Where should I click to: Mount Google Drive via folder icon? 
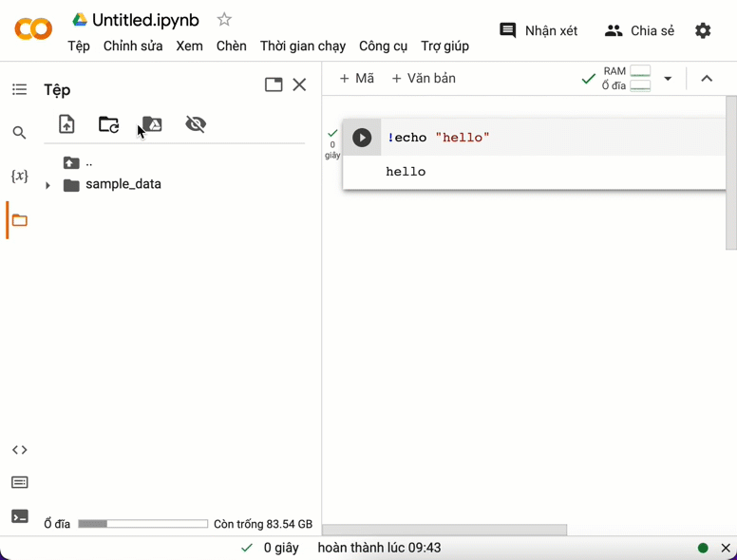click(152, 124)
